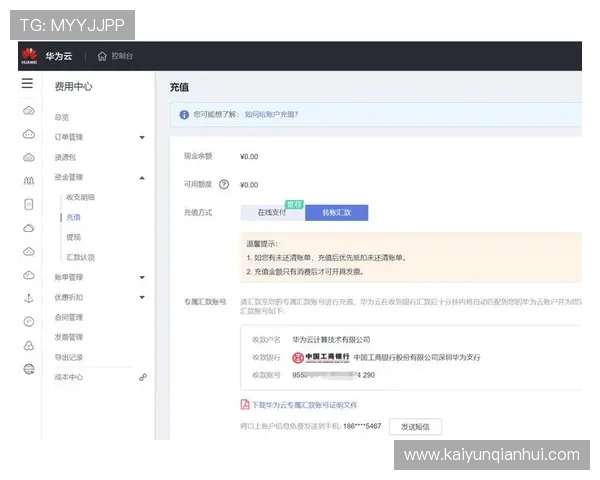Click the 发送短信 button

pyautogui.click(x=415, y=427)
